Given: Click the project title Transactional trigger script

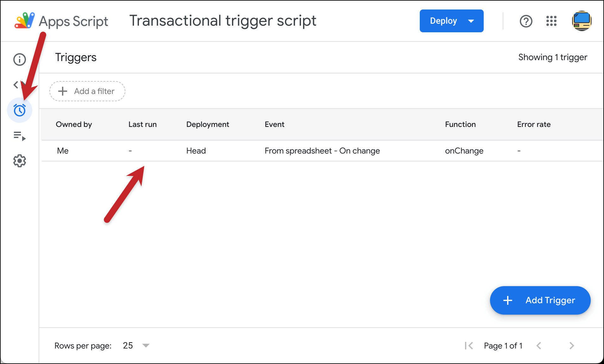Looking at the screenshot, I should [x=223, y=21].
